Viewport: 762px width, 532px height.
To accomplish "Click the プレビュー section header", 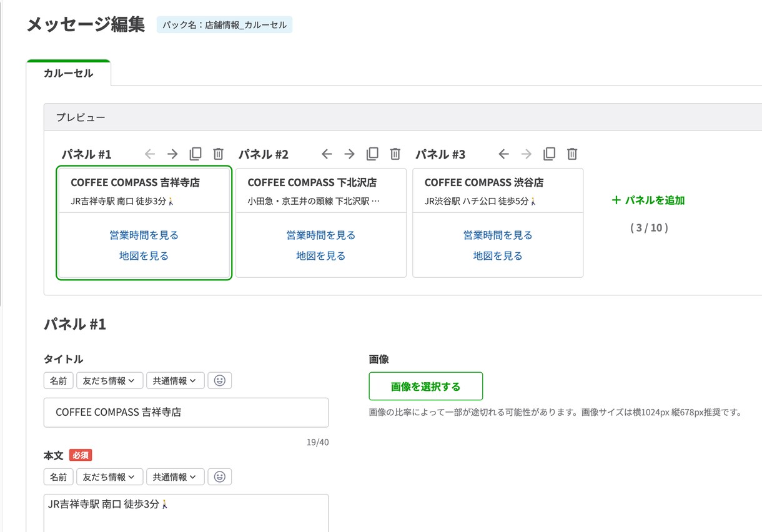I will [403, 117].
